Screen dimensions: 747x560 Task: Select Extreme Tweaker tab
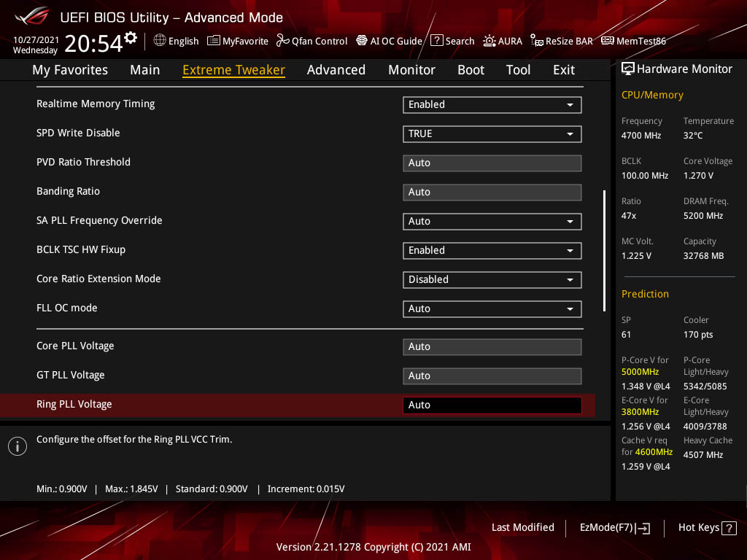(x=234, y=70)
